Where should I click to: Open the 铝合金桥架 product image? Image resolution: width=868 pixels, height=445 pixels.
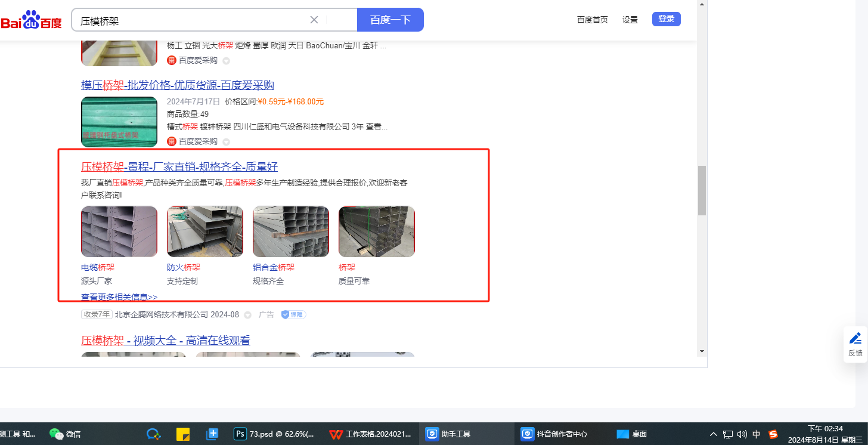(x=291, y=231)
